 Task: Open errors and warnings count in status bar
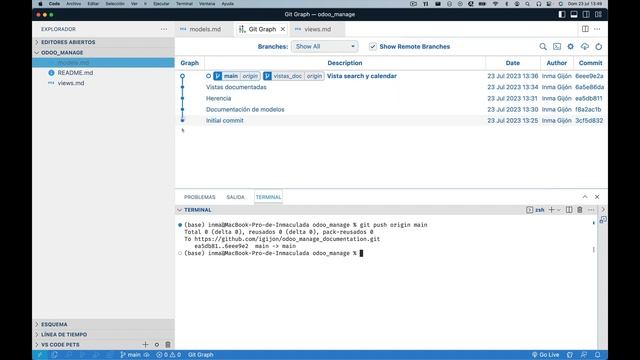click(169, 355)
